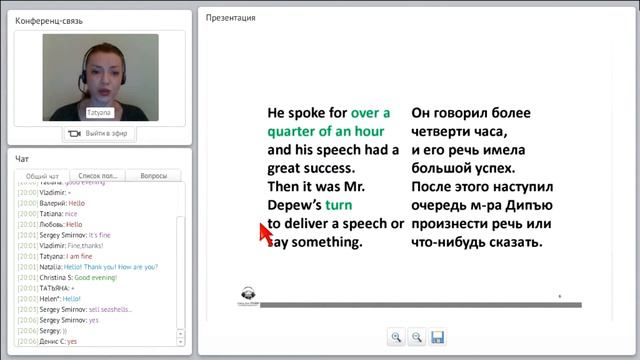640x360 pixels.
Task: Click the chat scroll down arrow
Action: 180,342
